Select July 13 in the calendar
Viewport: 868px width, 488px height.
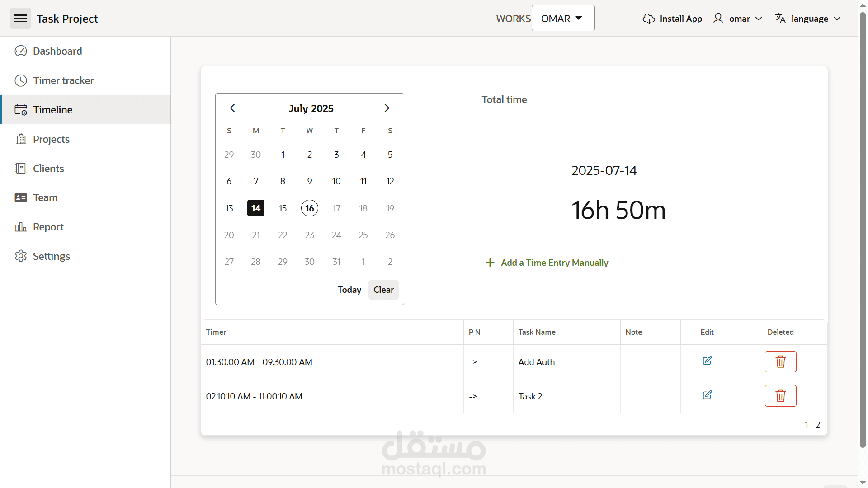[229, 208]
